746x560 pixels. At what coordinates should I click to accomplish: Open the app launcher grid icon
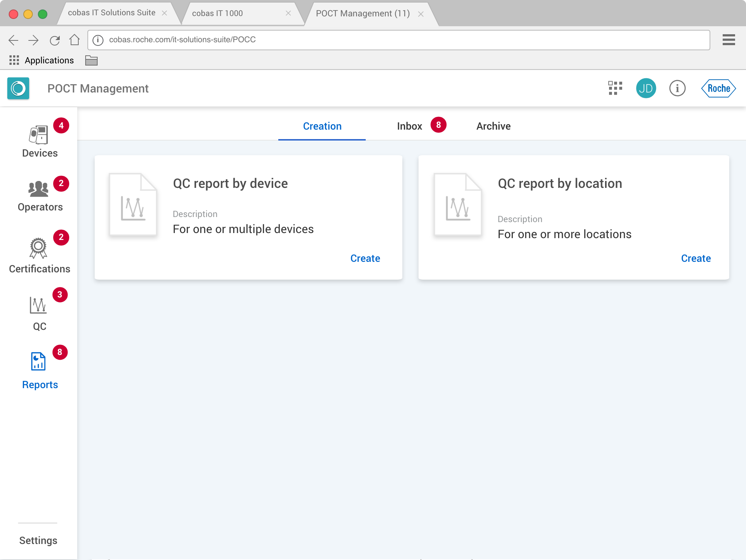615,88
